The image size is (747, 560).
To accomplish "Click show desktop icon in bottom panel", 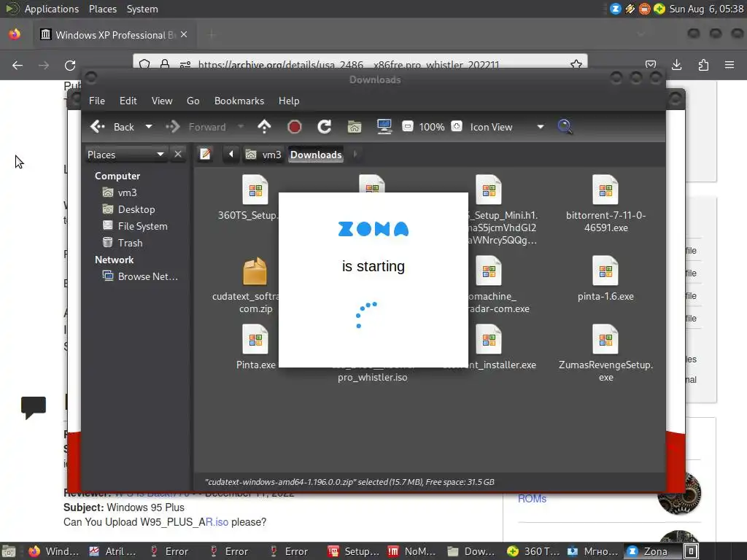I will [9, 551].
